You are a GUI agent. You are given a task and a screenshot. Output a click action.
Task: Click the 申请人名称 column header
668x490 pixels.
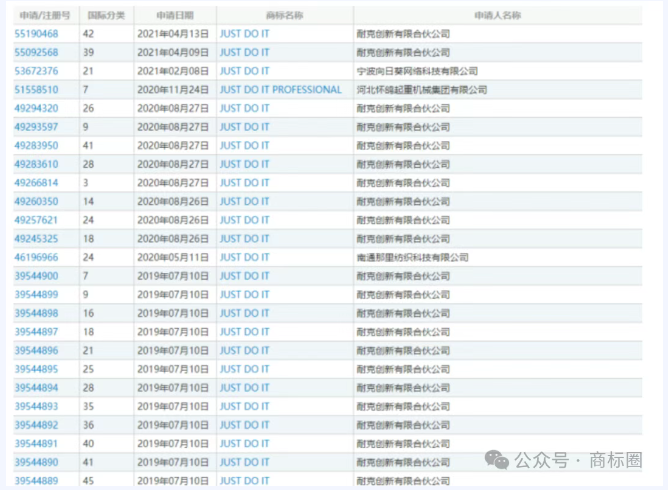pos(497,16)
